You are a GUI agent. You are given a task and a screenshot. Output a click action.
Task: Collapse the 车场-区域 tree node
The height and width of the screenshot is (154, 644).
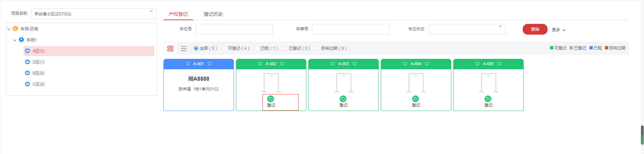coord(9,29)
